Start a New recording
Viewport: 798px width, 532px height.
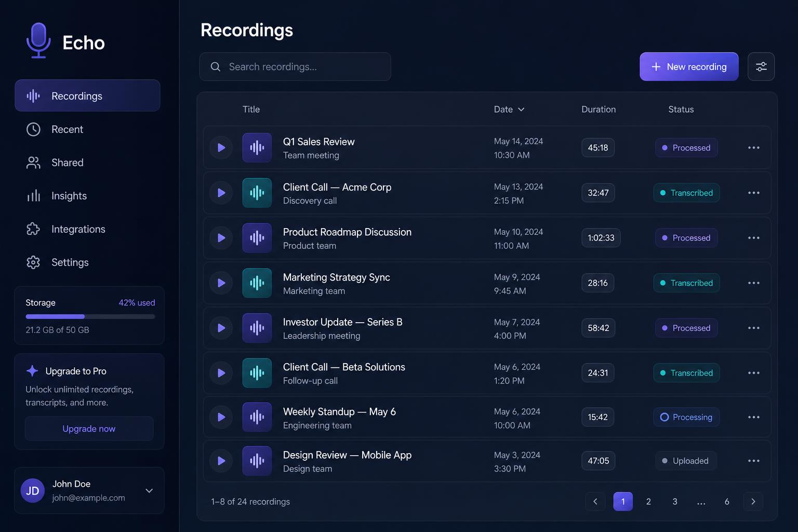(689, 66)
